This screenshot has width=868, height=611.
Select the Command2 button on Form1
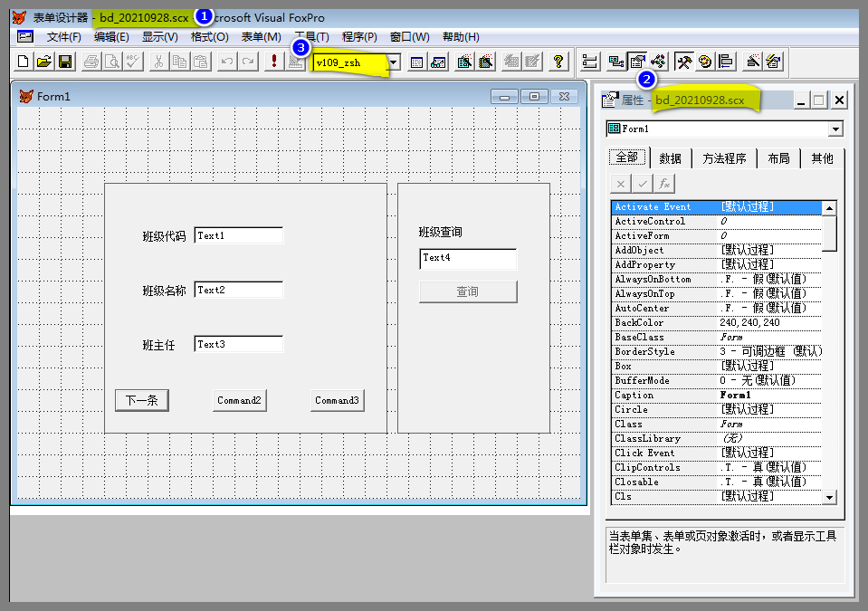239,400
